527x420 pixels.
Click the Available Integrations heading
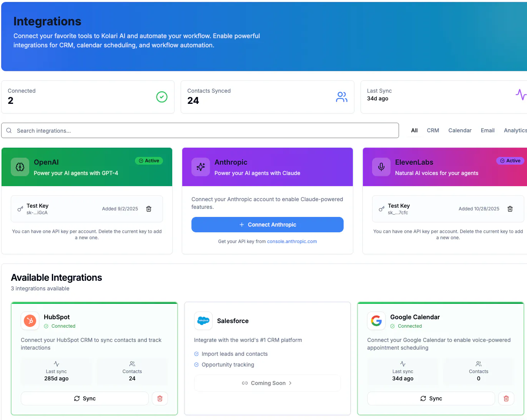point(57,278)
